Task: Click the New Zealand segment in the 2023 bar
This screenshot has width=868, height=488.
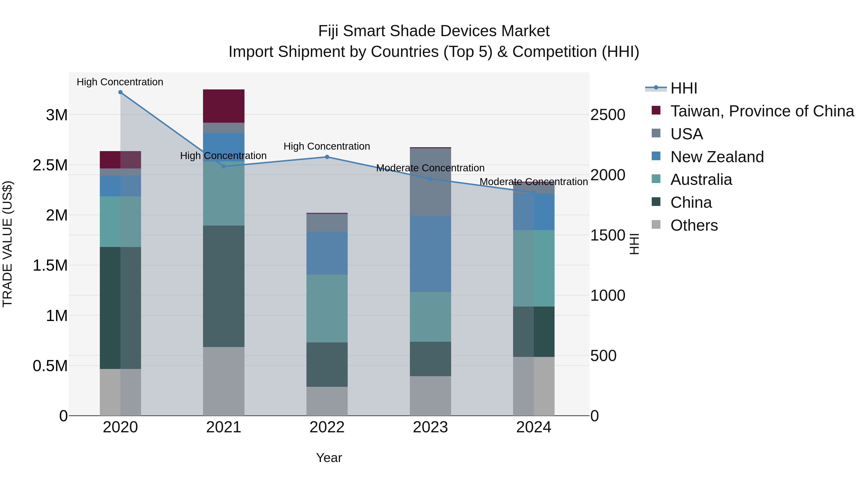Action: (430, 254)
